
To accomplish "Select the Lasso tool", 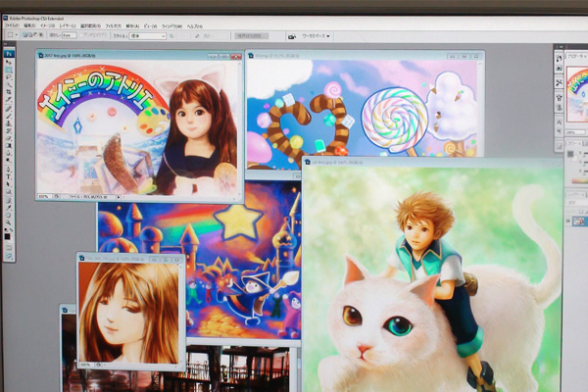I will click(9, 77).
